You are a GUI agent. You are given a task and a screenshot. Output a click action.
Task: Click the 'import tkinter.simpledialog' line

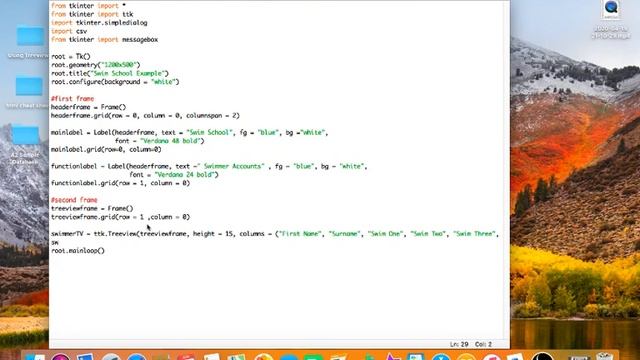[99, 23]
